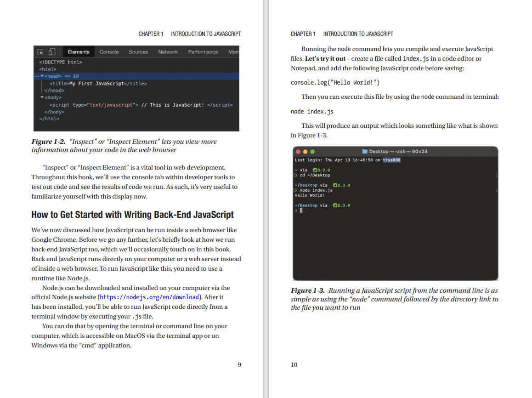532x398 pixels.
Task: Click the yellow minimize dot in terminal figure
Action: coord(306,152)
